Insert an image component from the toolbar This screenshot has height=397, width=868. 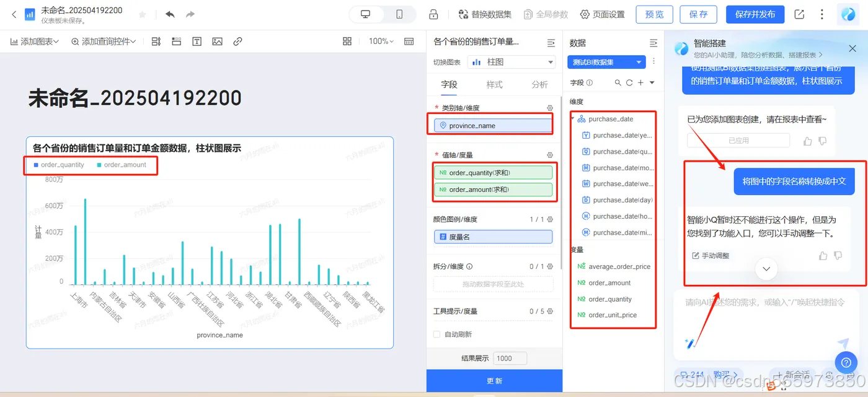(x=216, y=41)
